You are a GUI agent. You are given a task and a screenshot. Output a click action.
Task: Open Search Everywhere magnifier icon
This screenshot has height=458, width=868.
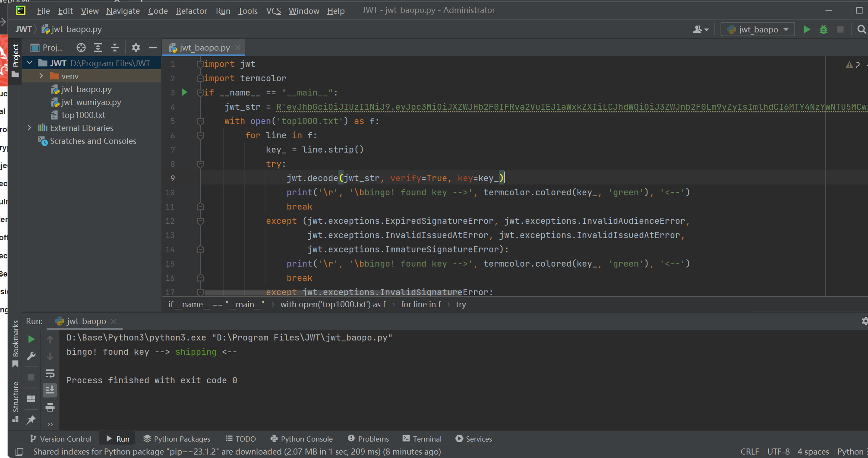pos(862,29)
